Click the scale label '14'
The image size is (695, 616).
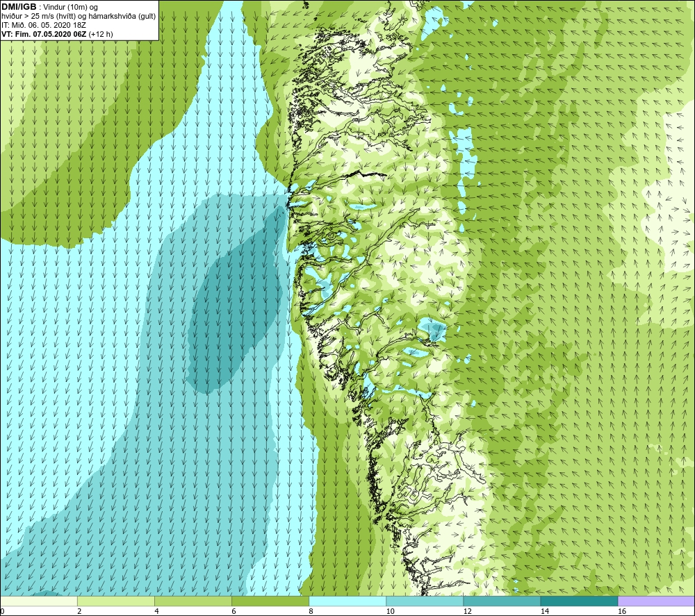pyautogui.click(x=544, y=612)
